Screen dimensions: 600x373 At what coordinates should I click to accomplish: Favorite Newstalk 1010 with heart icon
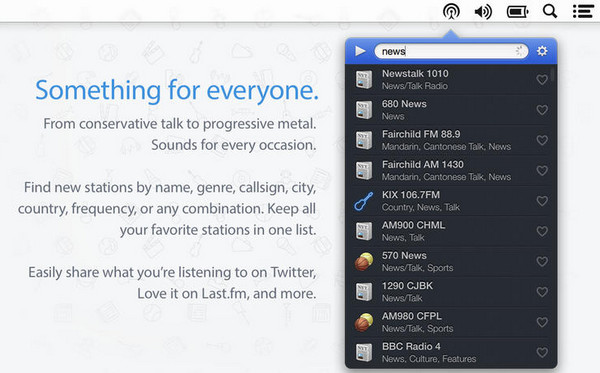pyautogui.click(x=542, y=80)
